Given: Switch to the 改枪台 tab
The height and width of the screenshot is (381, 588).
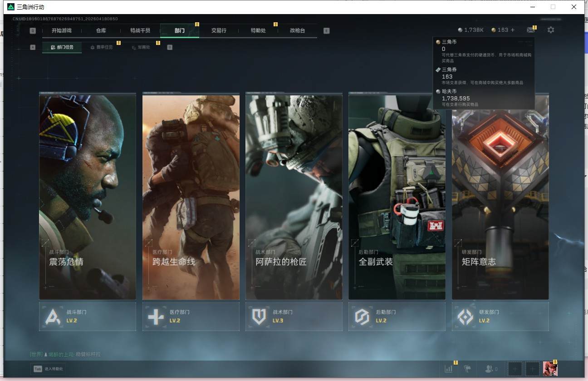Looking at the screenshot, I should point(298,30).
